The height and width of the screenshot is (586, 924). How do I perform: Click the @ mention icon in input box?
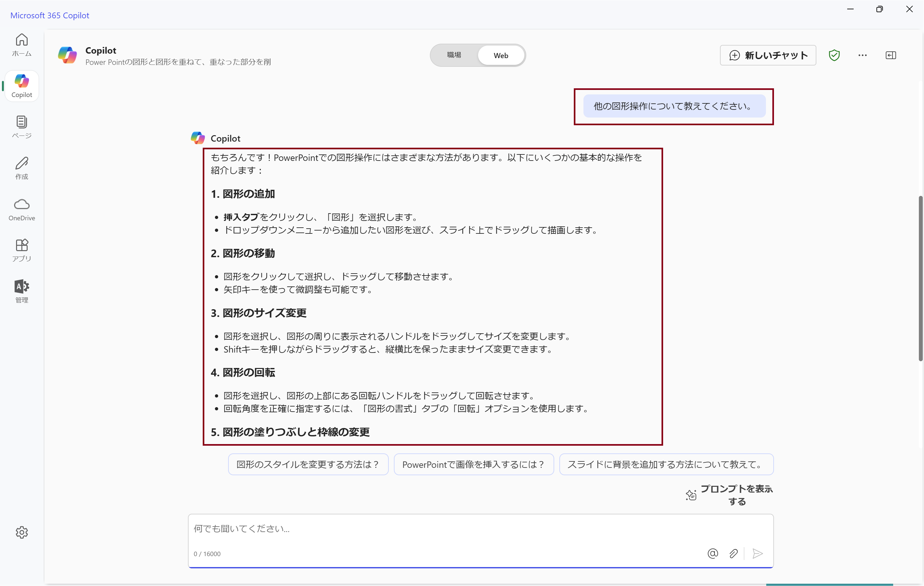[713, 553]
